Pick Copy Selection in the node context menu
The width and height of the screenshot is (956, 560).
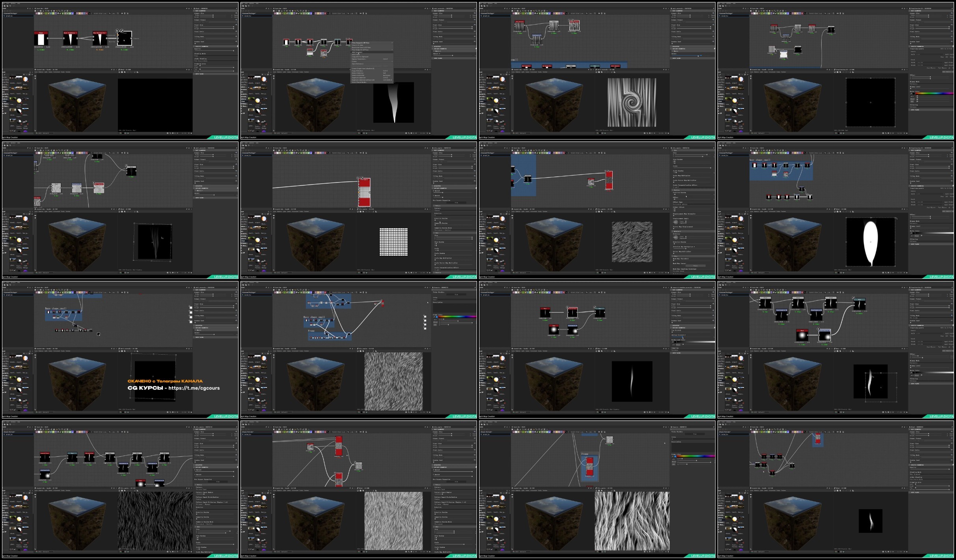(x=372, y=71)
